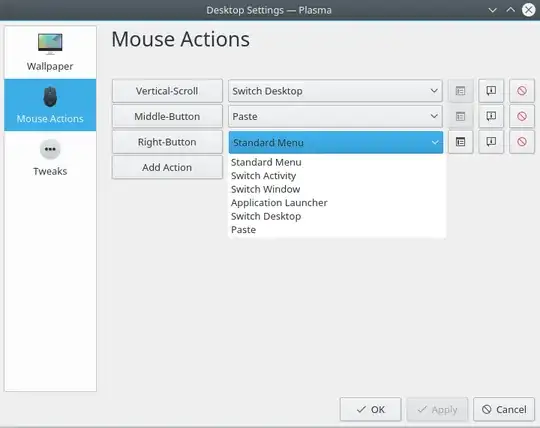
Task: Choose Application Launcher from the open list
Action: pos(337,202)
